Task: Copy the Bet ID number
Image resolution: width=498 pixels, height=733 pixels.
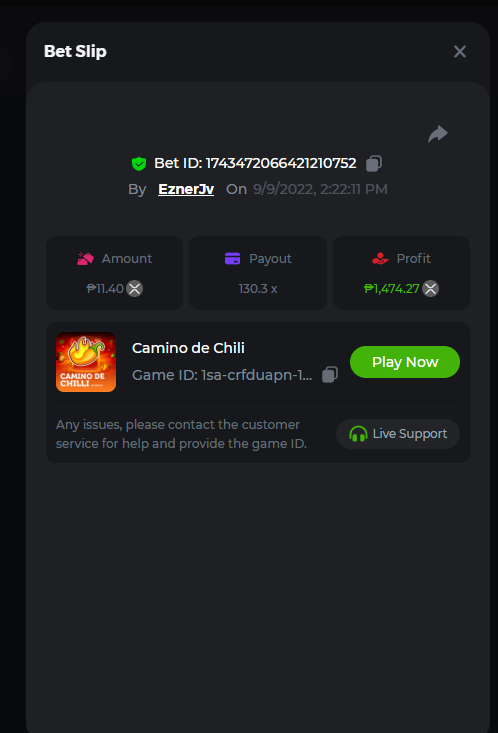Action: click(374, 163)
